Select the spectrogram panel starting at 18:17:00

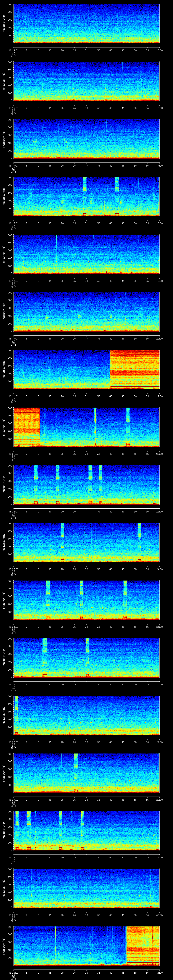pos(86,197)
